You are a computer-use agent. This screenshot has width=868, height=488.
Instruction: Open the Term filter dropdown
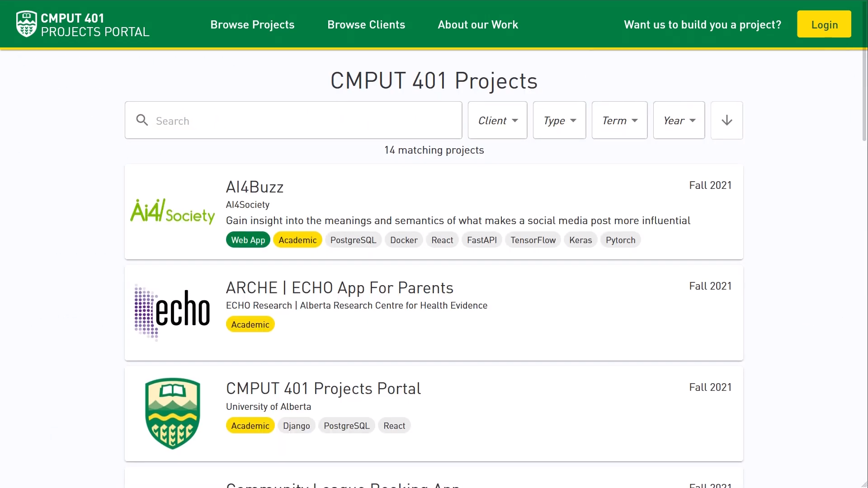(619, 120)
